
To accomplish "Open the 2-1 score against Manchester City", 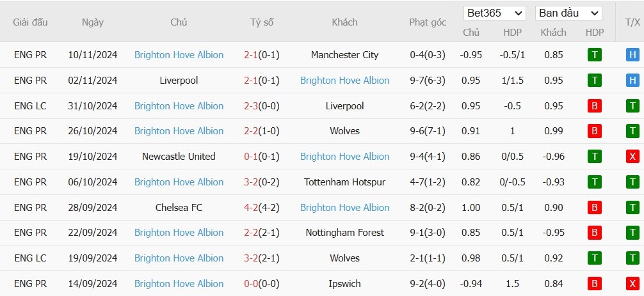I will pyautogui.click(x=250, y=55).
